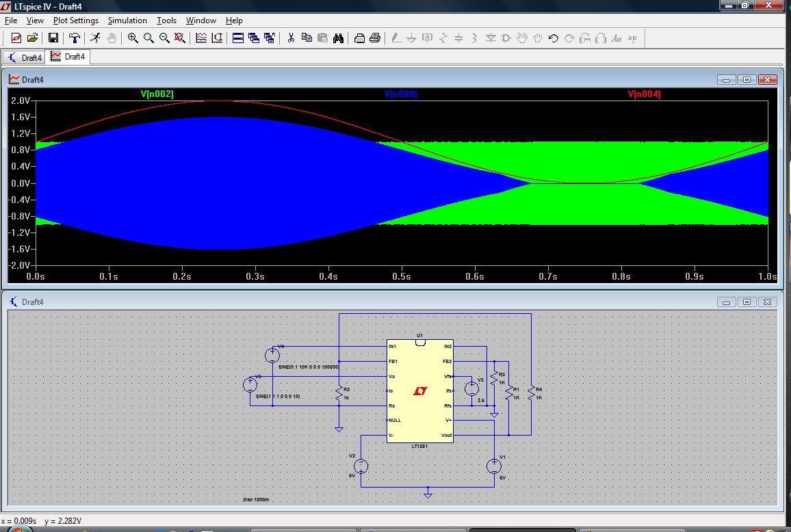Screen dimensions: 791x532
Task: Maximize the Draft4 waveform sub-window
Action: tap(747, 80)
